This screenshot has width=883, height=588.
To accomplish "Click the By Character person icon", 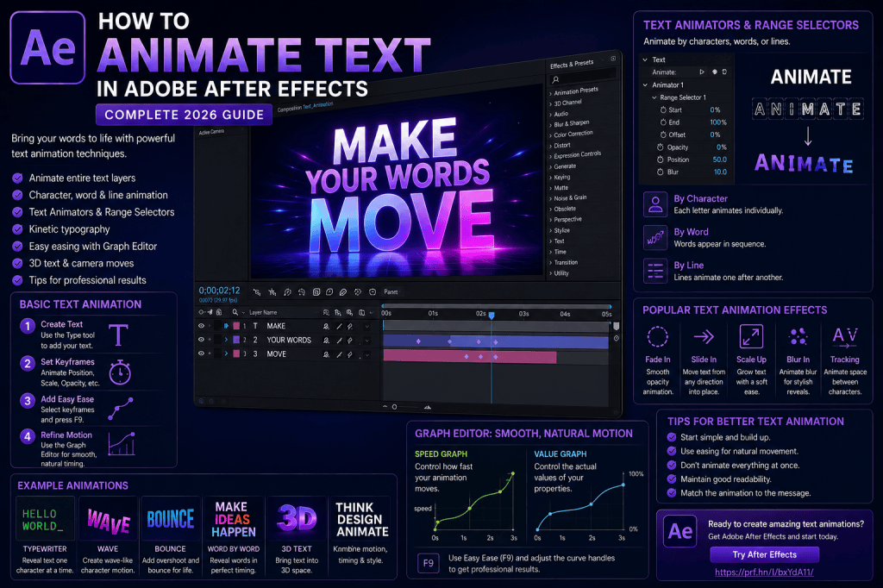I will point(655,204).
